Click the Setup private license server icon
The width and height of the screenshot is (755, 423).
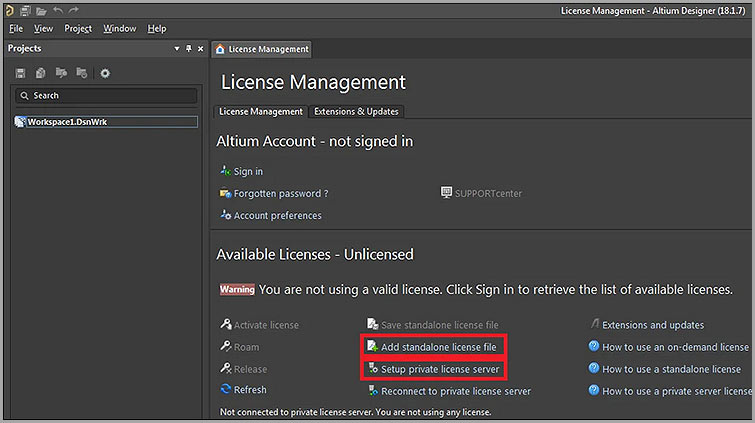pyautogui.click(x=373, y=369)
